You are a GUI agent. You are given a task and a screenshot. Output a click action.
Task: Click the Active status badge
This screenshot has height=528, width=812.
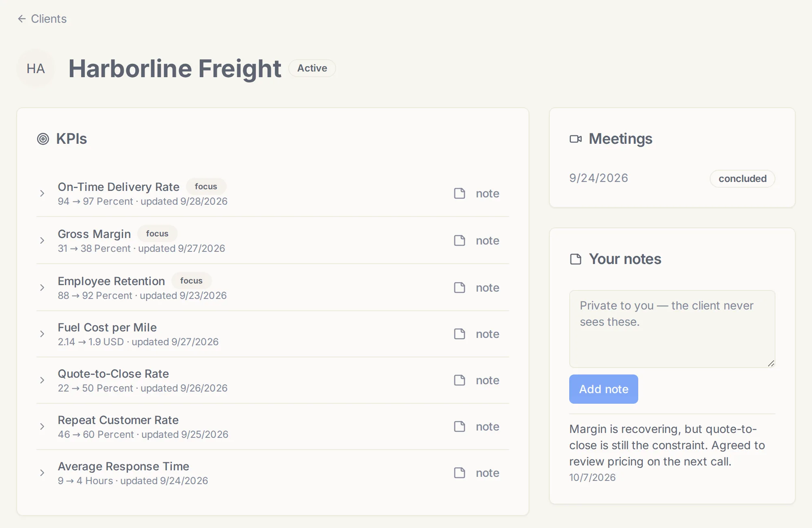tap(312, 68)
